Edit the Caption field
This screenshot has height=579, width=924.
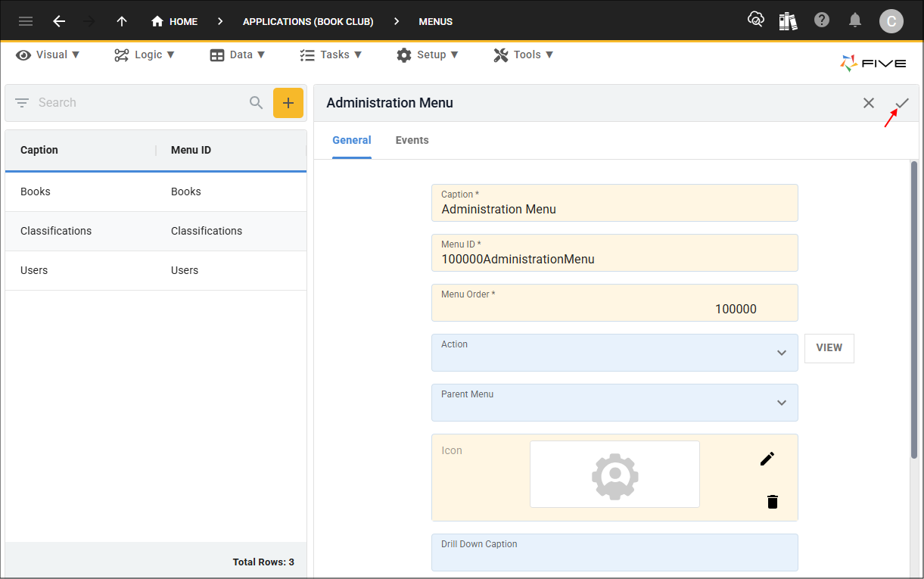click(x=614, y=203)
